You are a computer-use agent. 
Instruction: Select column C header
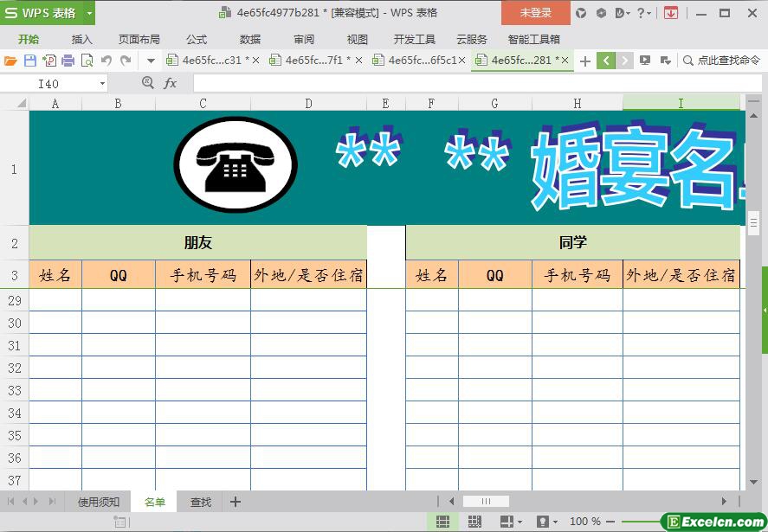point(203,103)
